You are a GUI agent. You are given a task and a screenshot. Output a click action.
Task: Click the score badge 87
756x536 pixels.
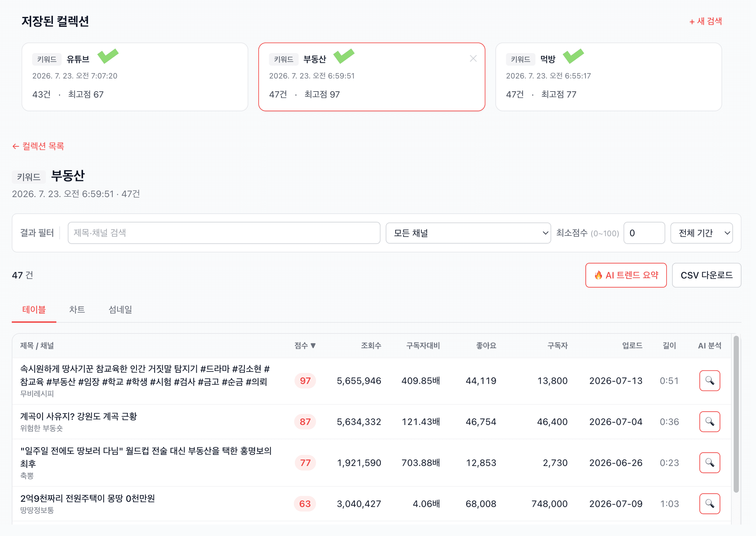pyautogui.click(x=305, y=422)
